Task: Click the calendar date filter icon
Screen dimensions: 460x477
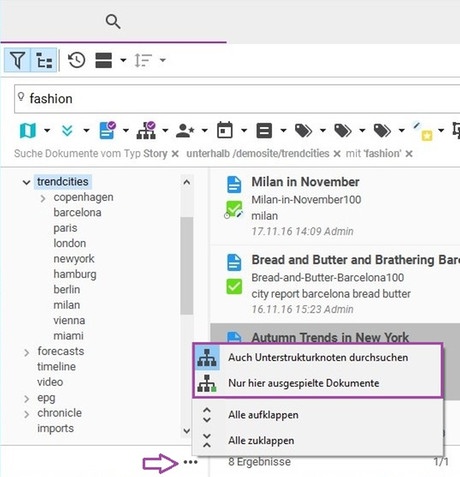Action: (x=225, y=130)
